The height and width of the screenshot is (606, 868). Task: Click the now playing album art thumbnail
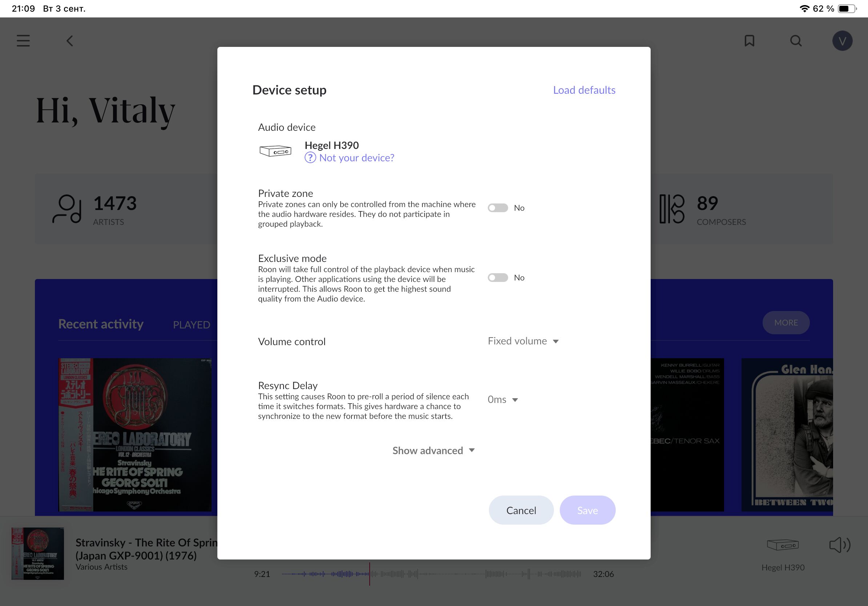tap(38, 553)
